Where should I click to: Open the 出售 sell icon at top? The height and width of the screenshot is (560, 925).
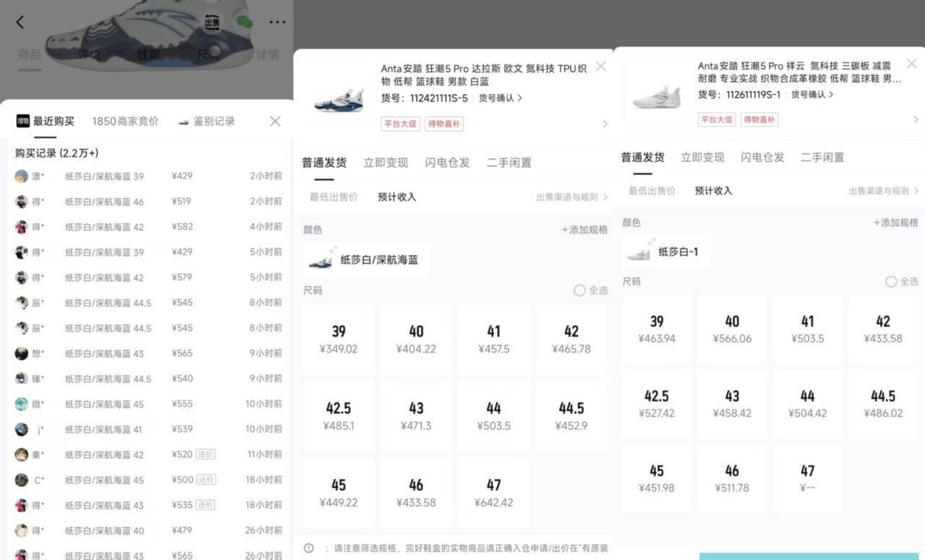[212, 22]
